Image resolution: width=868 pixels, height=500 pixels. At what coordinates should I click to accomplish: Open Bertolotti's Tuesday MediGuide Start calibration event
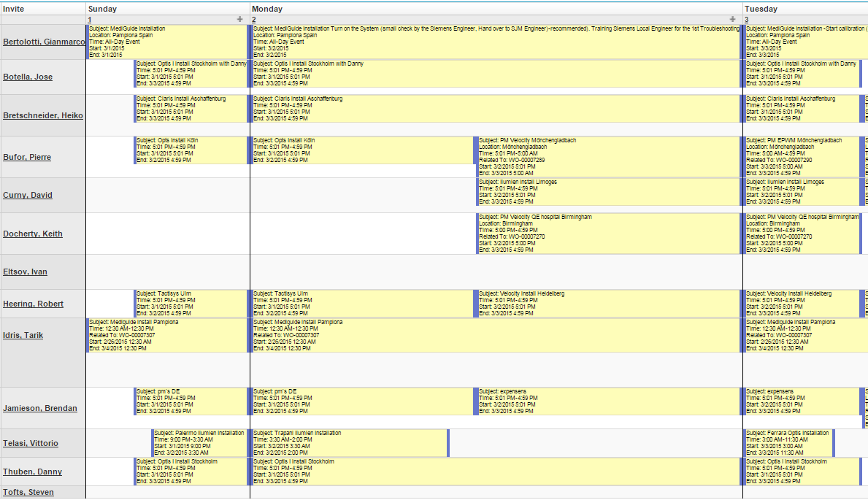tap(806, 42)
